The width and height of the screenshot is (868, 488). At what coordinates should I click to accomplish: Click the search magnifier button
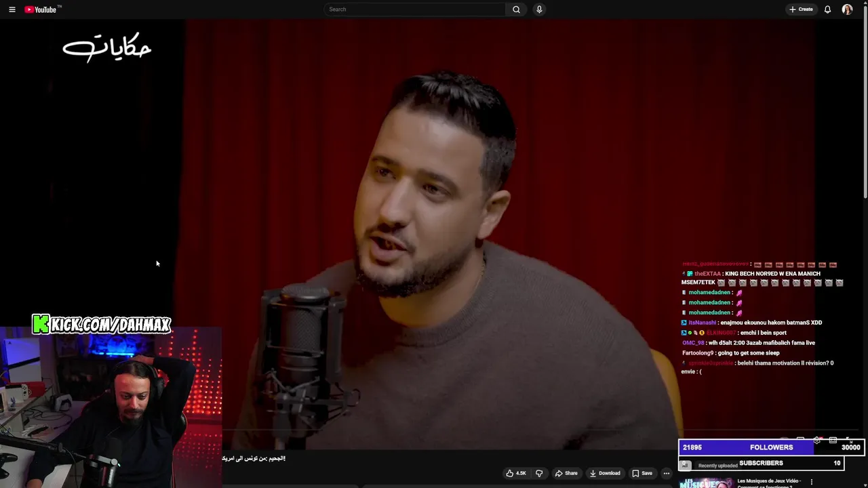[516, 9]
